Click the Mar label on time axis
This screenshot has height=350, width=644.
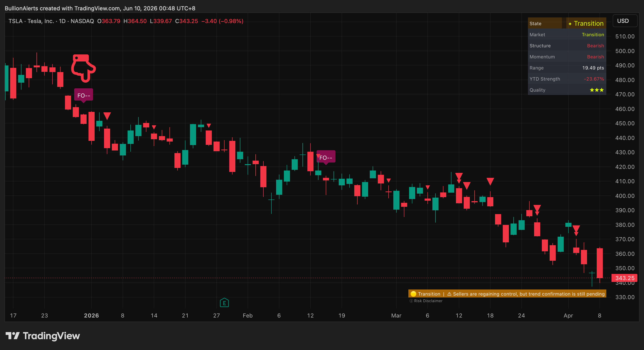(396, 315)
